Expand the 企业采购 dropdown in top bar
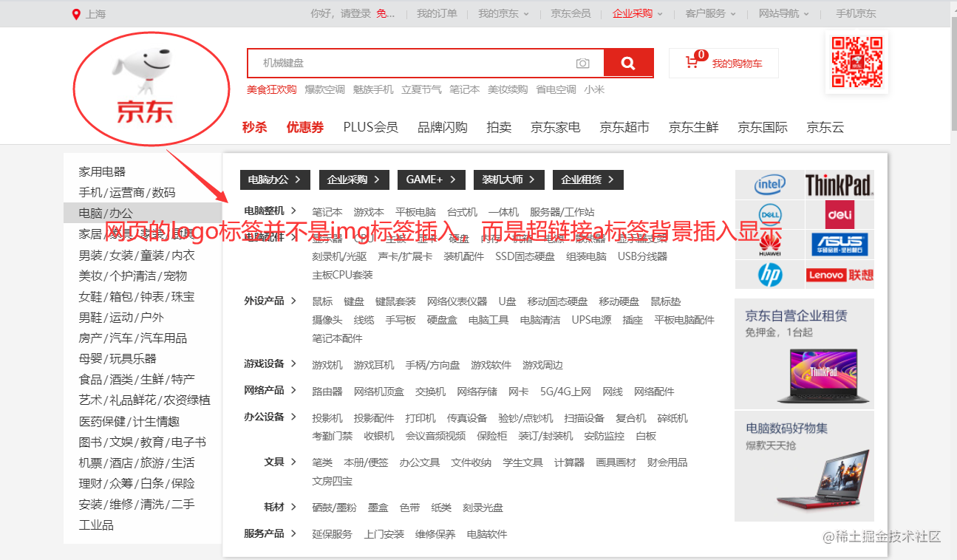Viewport: 957px width, 560px height. pyautogui.click(x=638, y=13)
